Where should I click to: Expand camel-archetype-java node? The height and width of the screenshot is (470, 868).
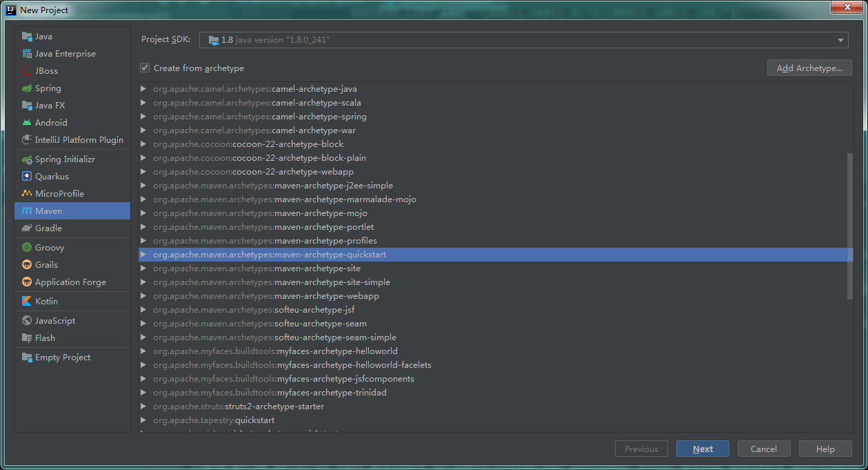click(x=143, y=89)
